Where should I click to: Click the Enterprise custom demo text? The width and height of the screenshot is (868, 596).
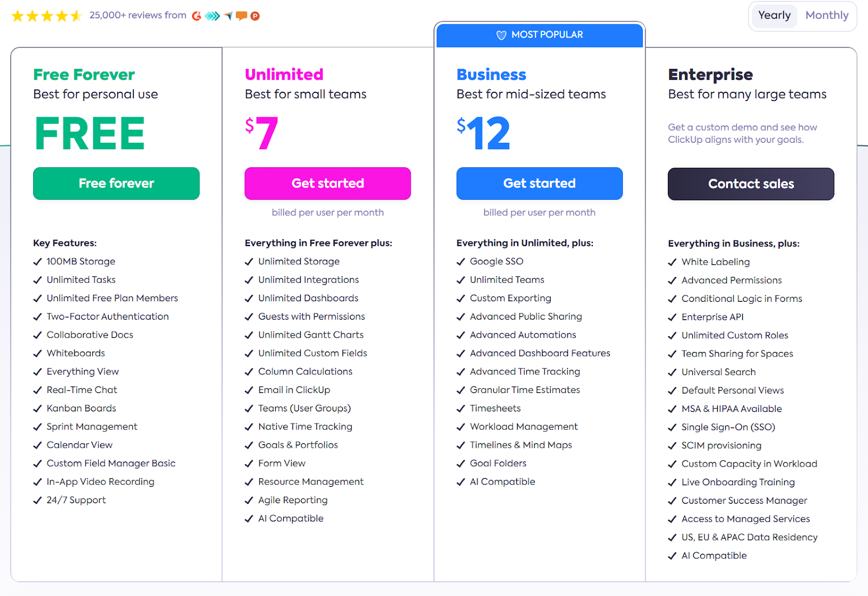pos(742,134)
